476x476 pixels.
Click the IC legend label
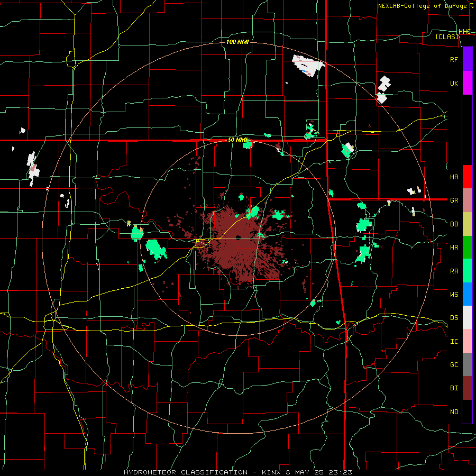point(454,342)
